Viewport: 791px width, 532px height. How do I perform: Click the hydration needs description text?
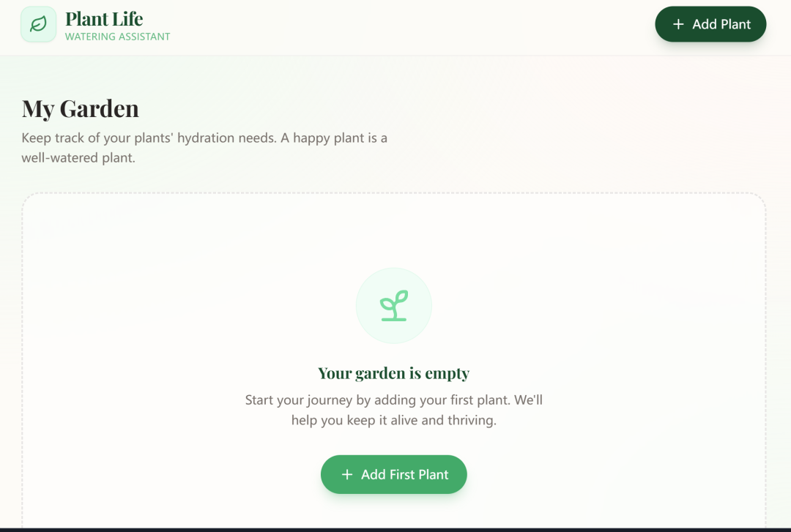click(x=204, y=148)
